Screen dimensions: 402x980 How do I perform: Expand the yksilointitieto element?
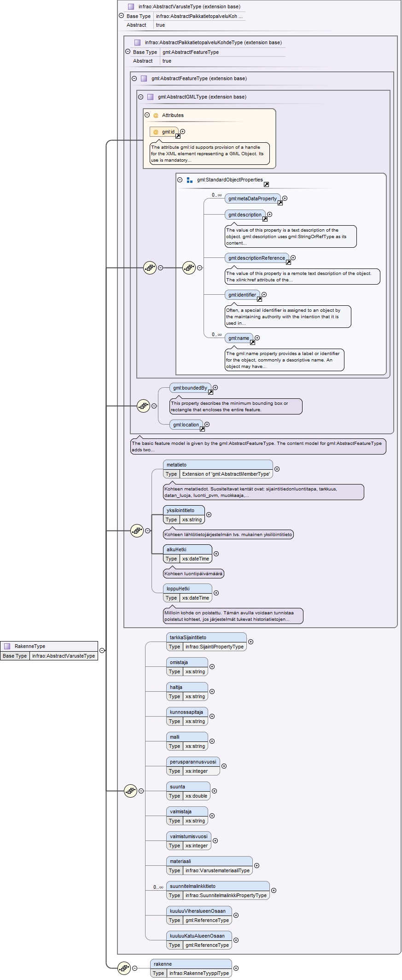[209, 515]
